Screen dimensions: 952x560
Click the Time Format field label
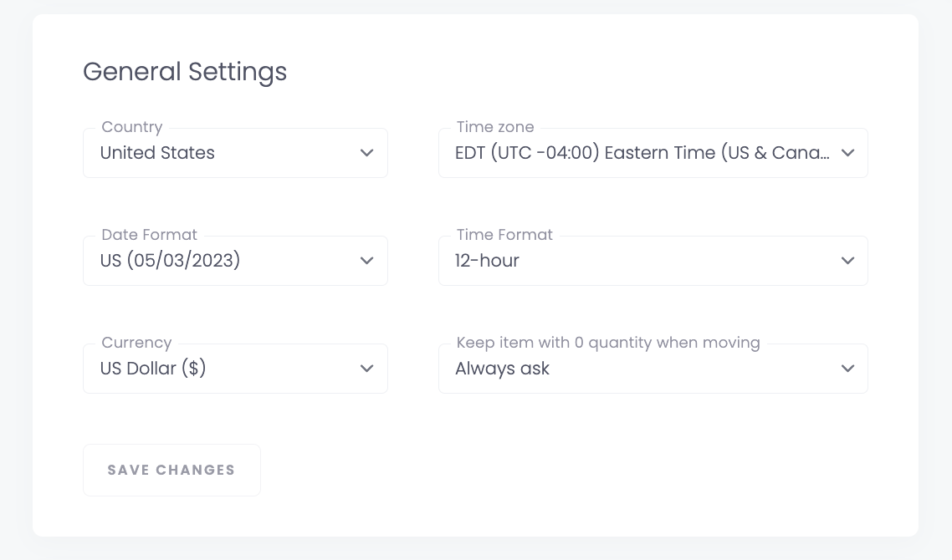(x=504, y=235)
